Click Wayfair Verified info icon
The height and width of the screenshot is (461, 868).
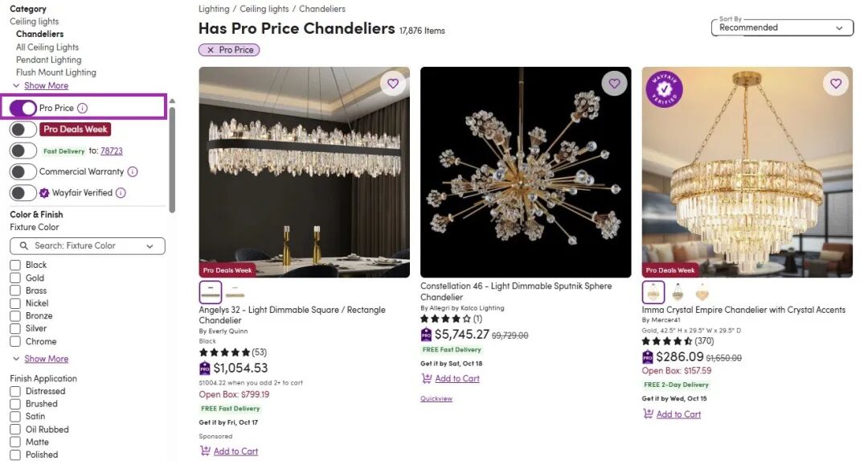[121, 193]
